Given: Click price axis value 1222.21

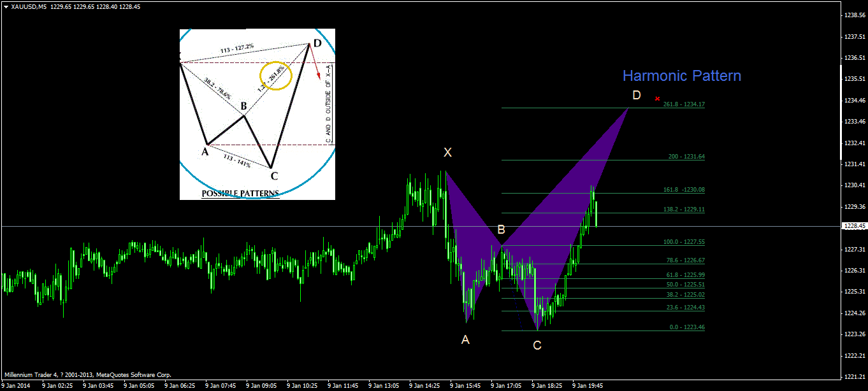Looking at the screenshot, I should pyautogui.click(x=853, y=355).
